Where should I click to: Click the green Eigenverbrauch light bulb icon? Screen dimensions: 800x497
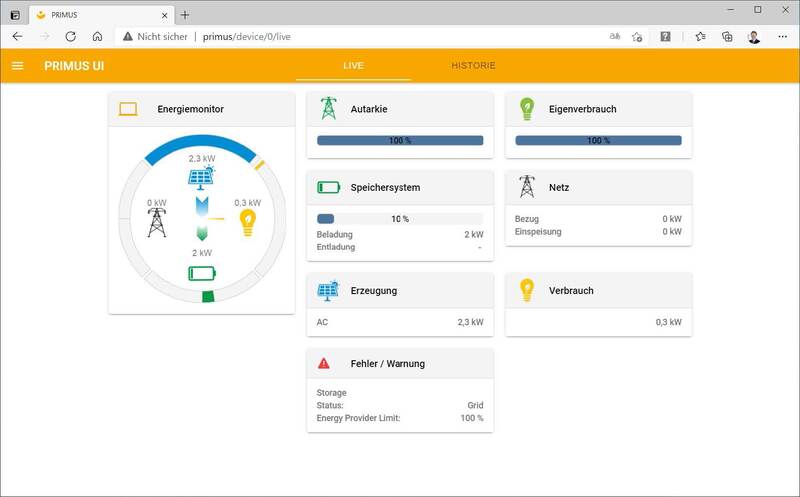[527, 108]
